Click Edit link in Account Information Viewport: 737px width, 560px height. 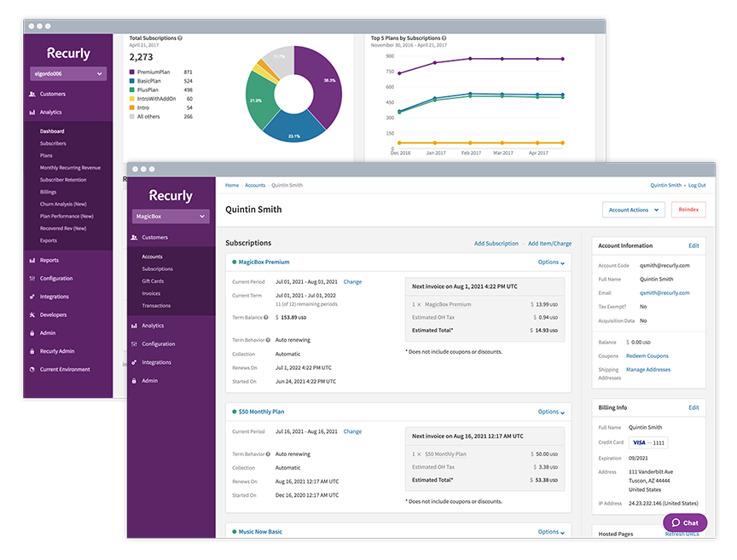click(693, 245)
